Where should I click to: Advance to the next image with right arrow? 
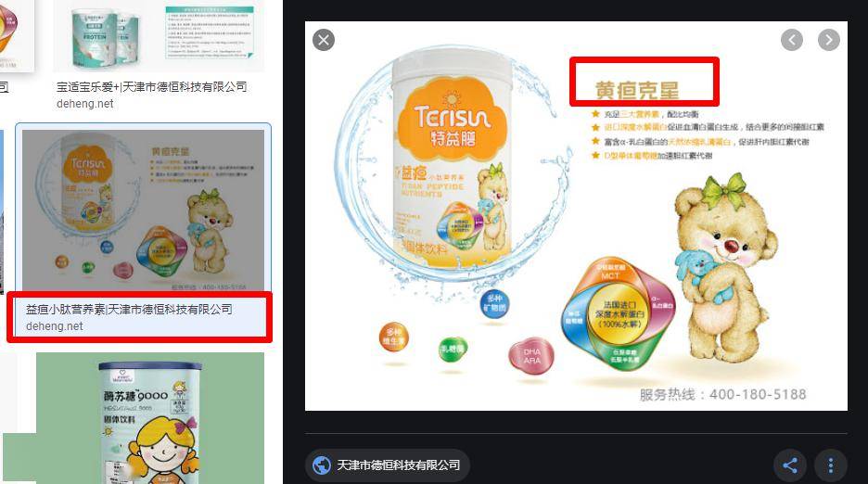click(829, 40)
